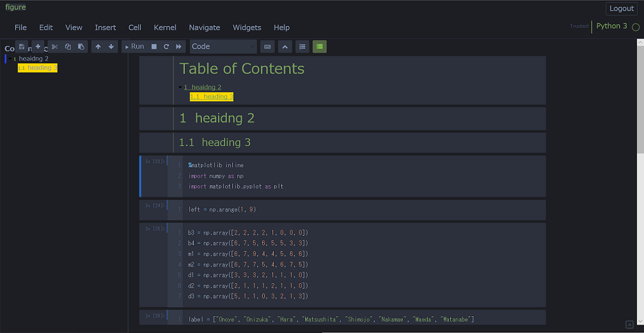
Task: Toggle header visibility with the chevron-up icon
Action: pyautogui.click(x=285, y=47)
